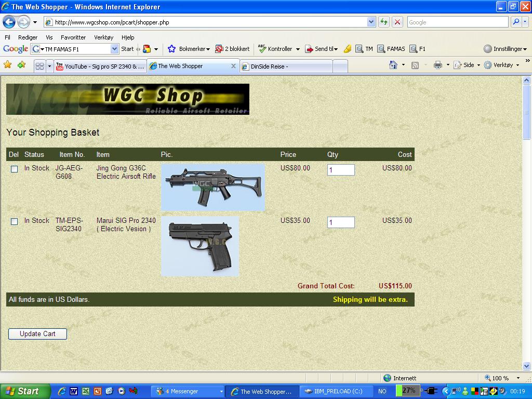Click the SIG Pro 2340 pistol picture

tap(200, 246)
